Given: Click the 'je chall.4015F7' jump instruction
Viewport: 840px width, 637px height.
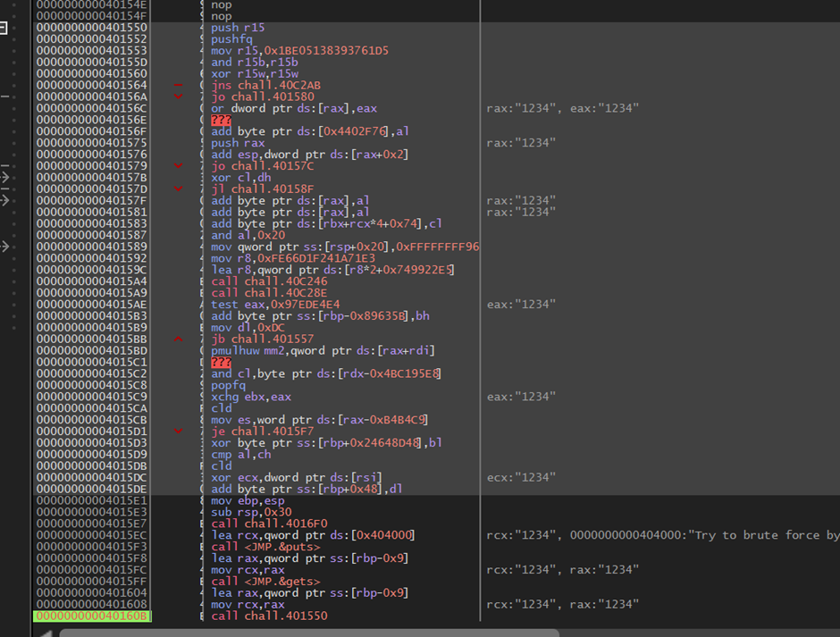Looking at the screenshot, I should click(x=263, y=432).
